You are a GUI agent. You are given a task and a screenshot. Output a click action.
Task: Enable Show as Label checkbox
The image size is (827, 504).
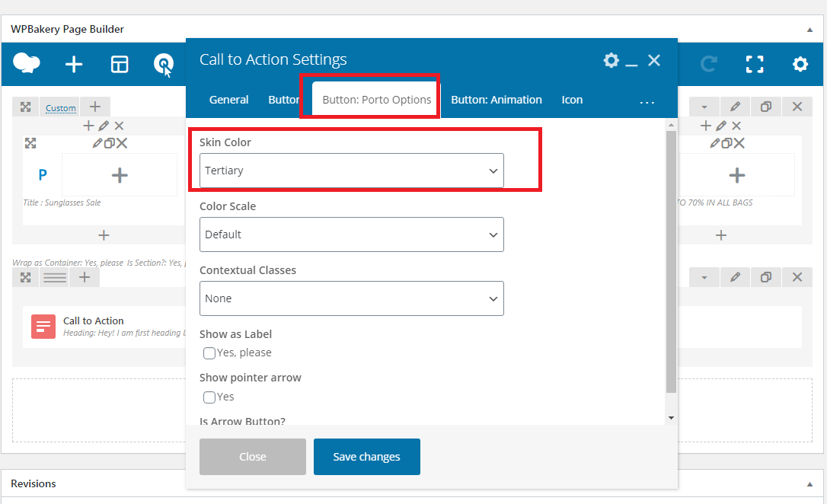click(x=209, y=352)
